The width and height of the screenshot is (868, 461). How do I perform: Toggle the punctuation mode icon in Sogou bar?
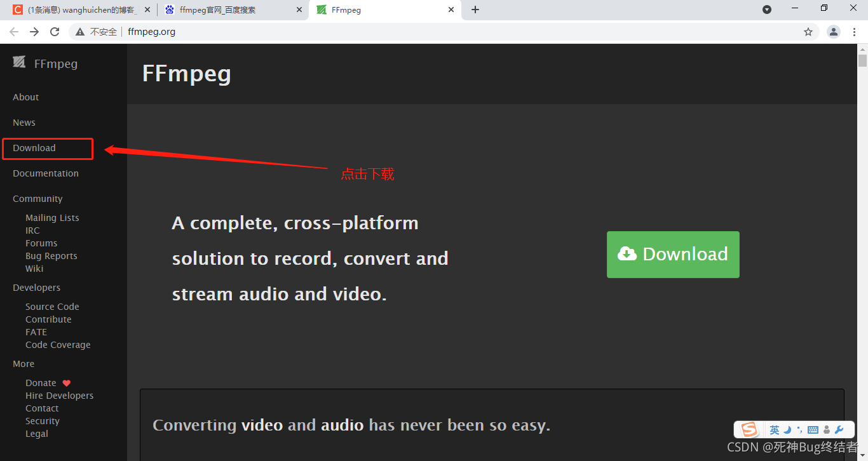tap(799, 430)
